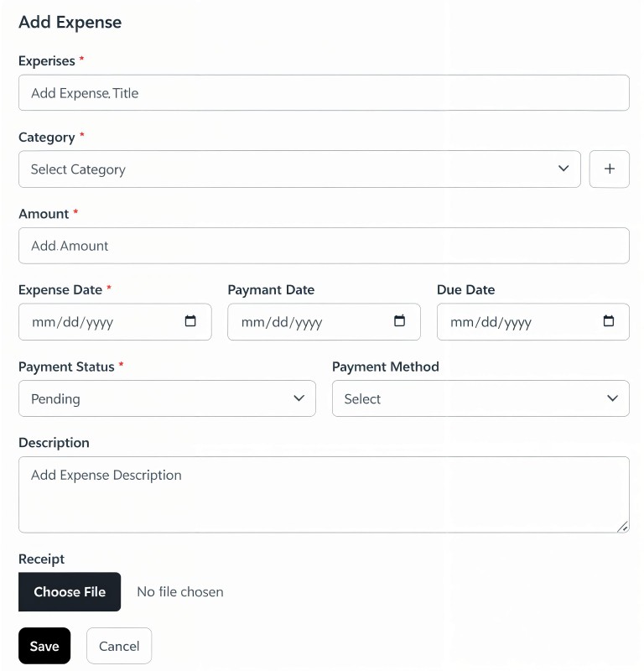Image resolution: width=644 pixels, height=671 pixels.
Task: Click into the Add Amount field
Action: [x=324, y=246]
